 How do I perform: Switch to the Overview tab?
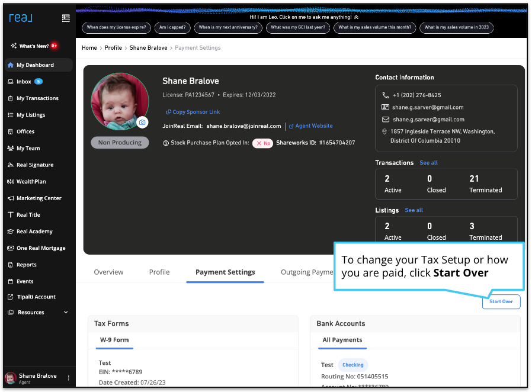coord(108,272)
